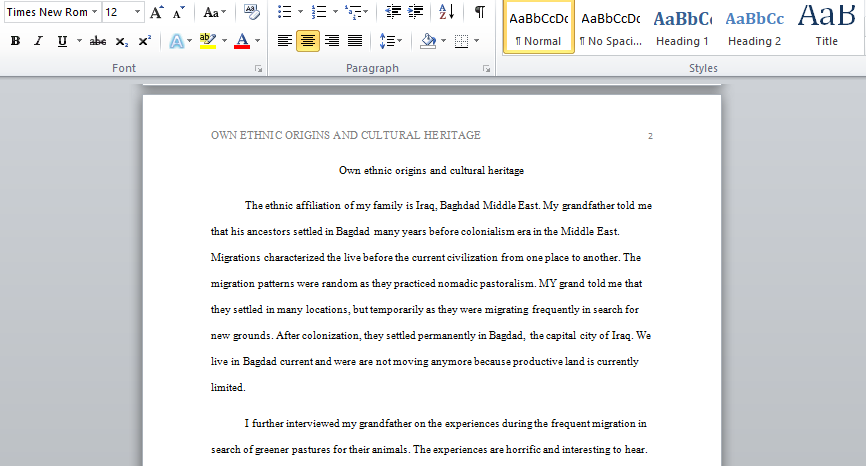The width and height of the screenshot is (866, 466).
Task: Toggle Italic formatting
Action: 38,41
